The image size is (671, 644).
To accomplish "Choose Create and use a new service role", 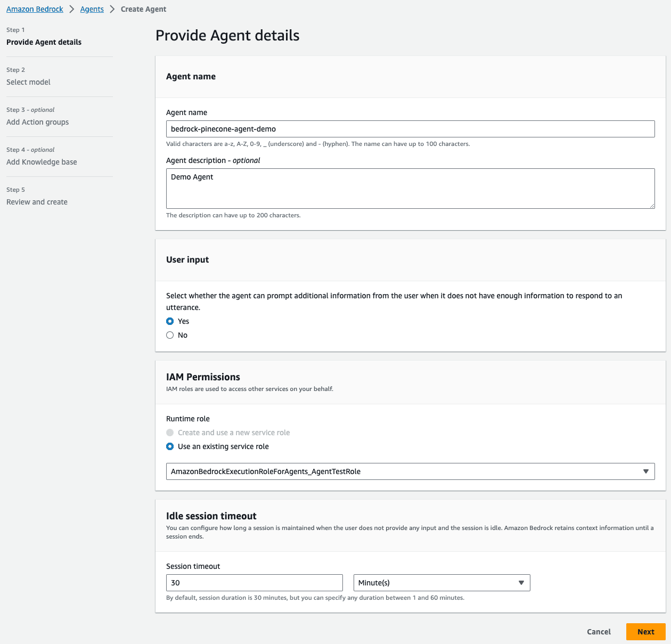I will (170, 433).
